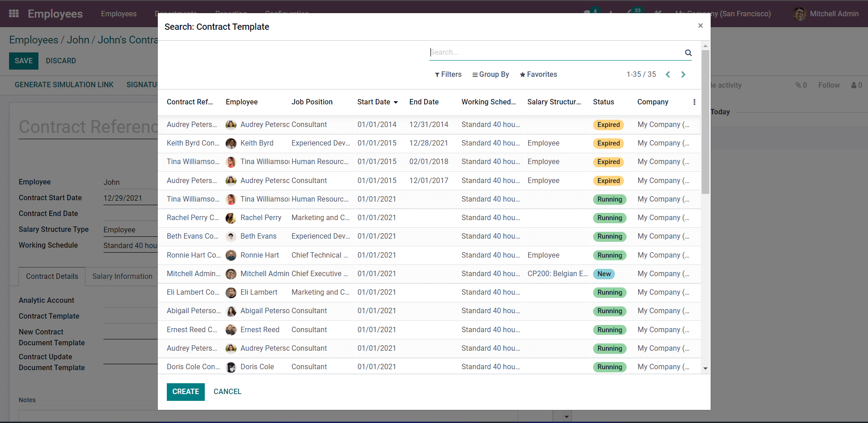868x423 pixels.
Task: Click Keith Byrd's avatar picture
Action: point(231,143)
